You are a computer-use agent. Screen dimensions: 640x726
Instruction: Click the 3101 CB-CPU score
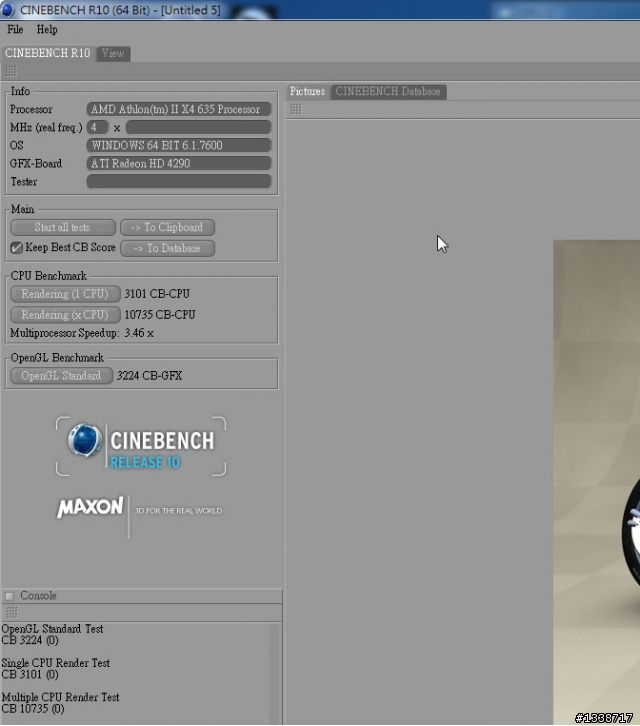(x=157, y=294)
